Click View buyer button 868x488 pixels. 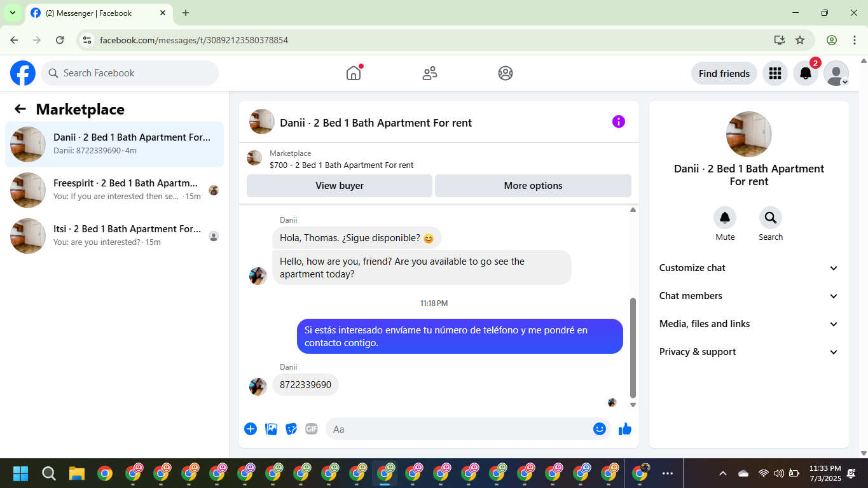pos(340,186)
